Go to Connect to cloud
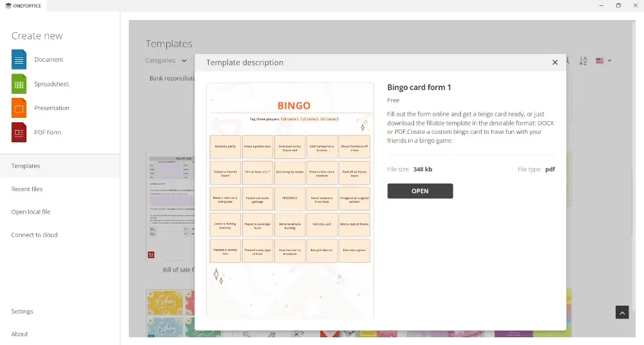Screen dimensions: 644x345 point(34,235)
